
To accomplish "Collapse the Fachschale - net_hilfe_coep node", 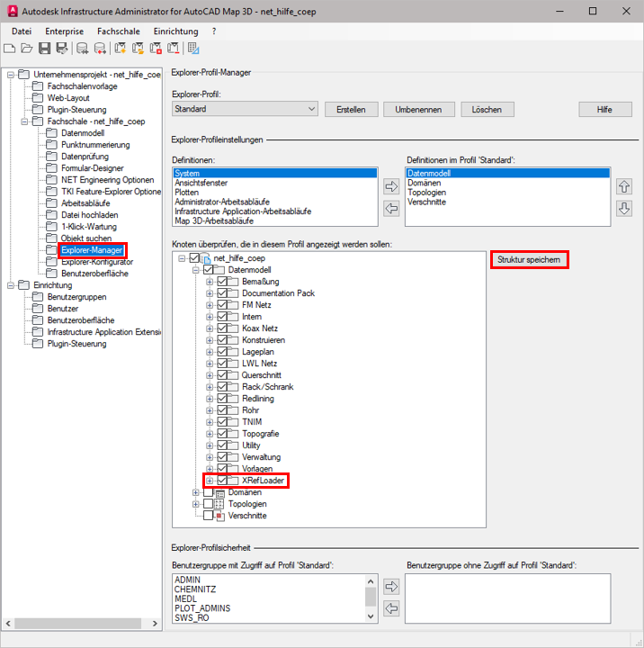I will [x=24, y=121].
